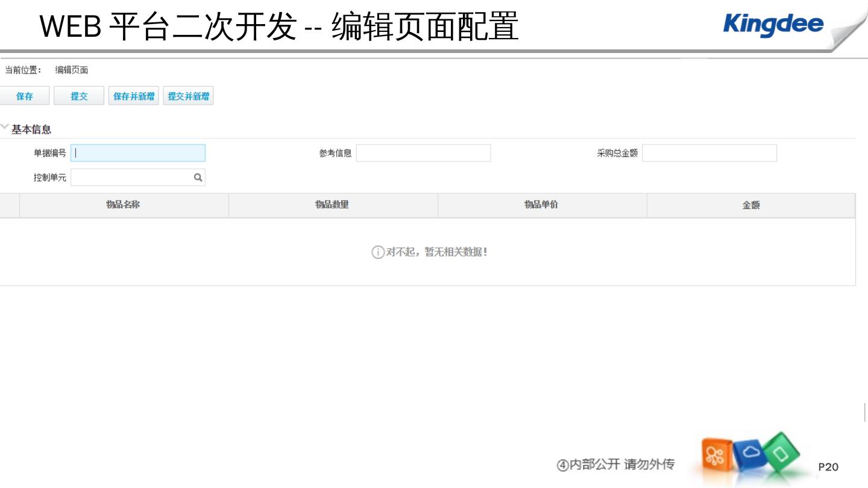
Task: Click the 物品数量 column header
Action: coord(333,205)
